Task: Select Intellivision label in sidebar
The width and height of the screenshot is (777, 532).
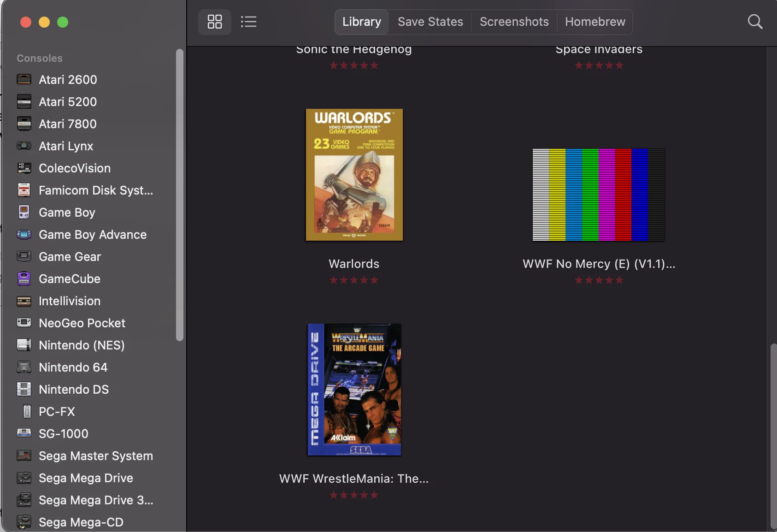Action: click(x=70, y=301)
